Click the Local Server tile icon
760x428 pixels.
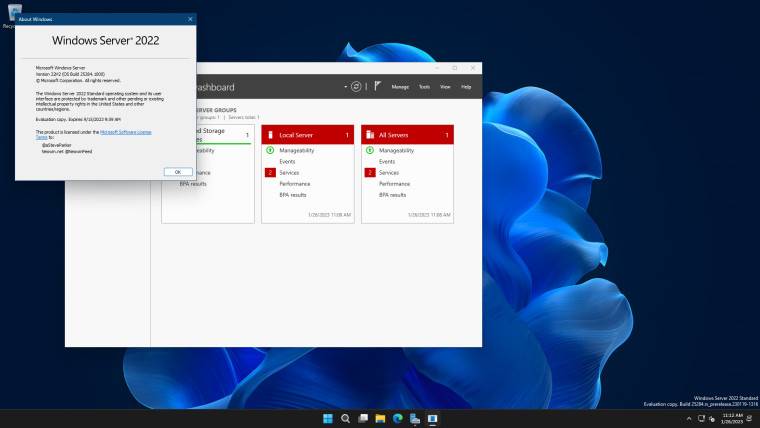(270, 134)
